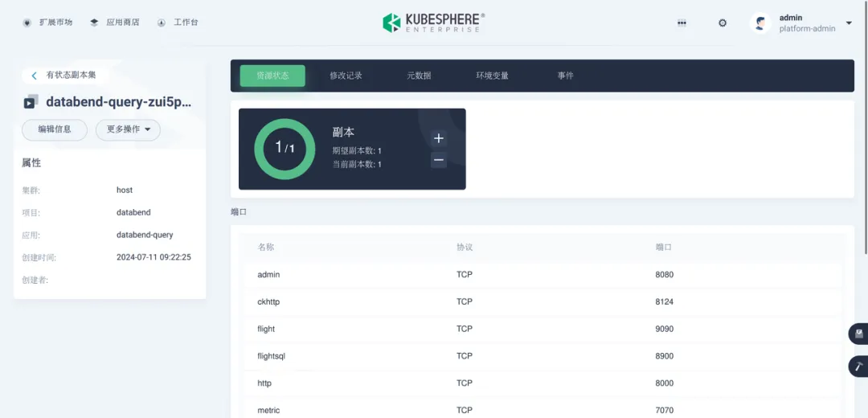Viewport: 868px width, 418px height.
Task: Click the databend-query-zui5p... title
Action: tap(118, 102)
